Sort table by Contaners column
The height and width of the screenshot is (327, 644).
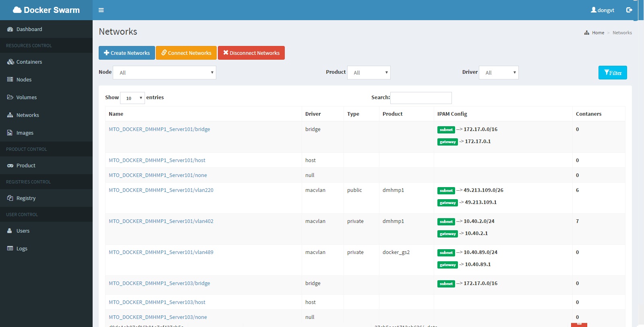point(599,114)
